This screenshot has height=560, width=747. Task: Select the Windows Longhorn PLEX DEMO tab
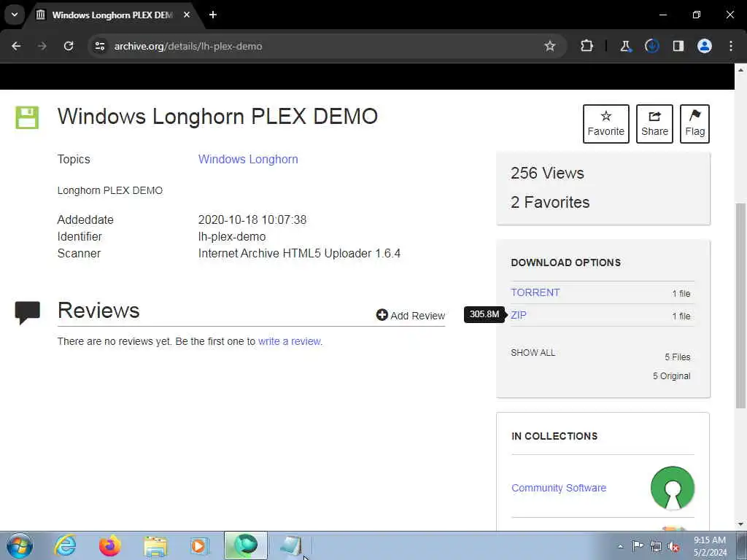pos(112,15)
